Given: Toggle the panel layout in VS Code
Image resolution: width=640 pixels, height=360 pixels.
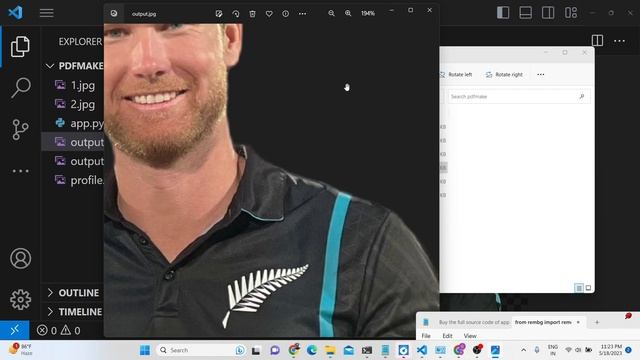Looking at the screenshot, I should (x=525, y=13).
